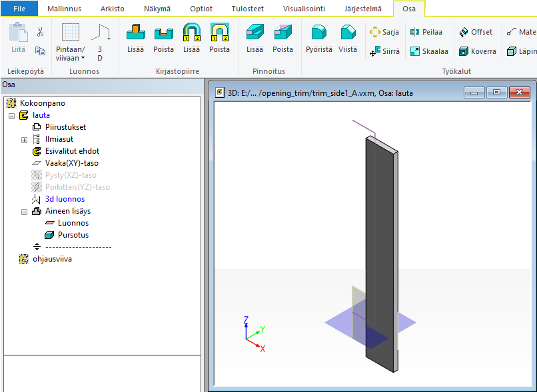Image resolution: width=537 pixels, height=392 pixels.
Task: Collapse the lauta part node
Action: tap(11, 115)
